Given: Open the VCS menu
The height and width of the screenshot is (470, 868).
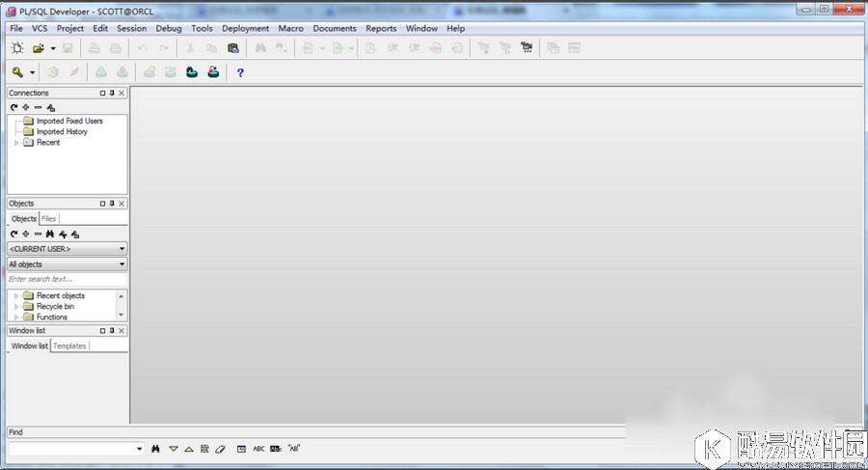Looking at the screenshot, I should pos(40,28).
